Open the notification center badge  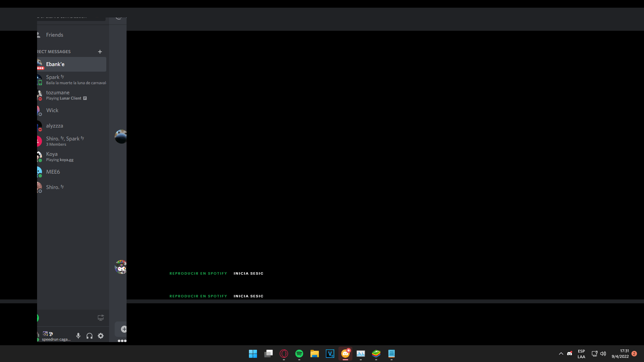pyautogui.click(x=634, y=354)
